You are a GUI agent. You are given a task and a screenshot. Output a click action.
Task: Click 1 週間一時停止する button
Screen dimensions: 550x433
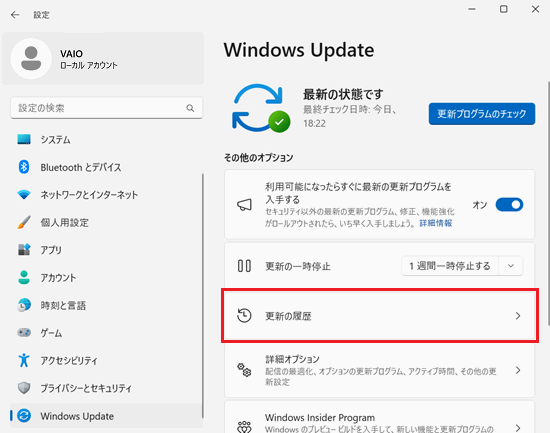[450, 266]
